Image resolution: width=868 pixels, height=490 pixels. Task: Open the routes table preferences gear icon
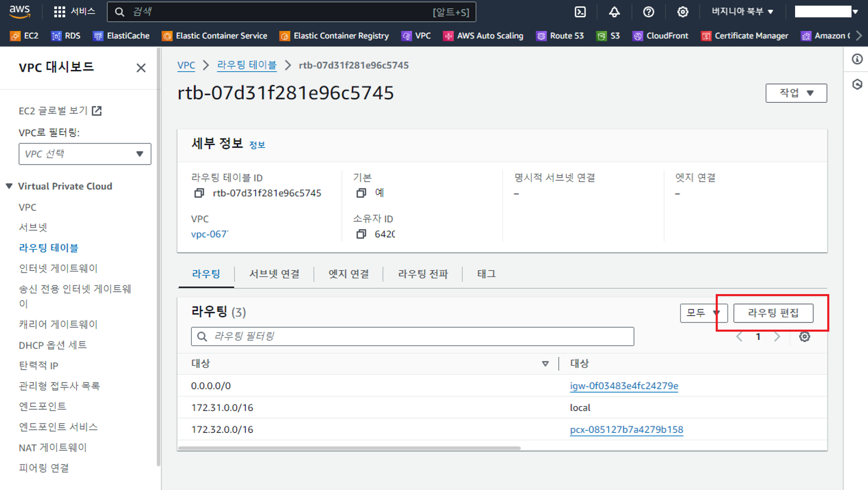point(805,336)
